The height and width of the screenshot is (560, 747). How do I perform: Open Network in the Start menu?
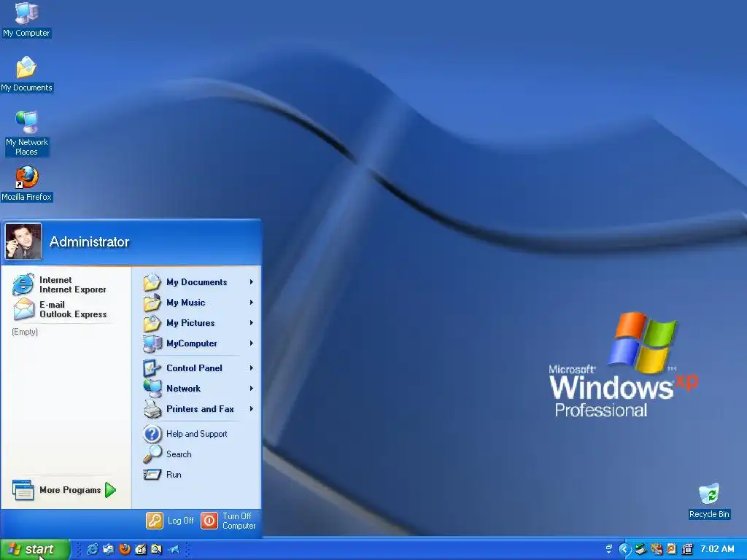[198, 389]
